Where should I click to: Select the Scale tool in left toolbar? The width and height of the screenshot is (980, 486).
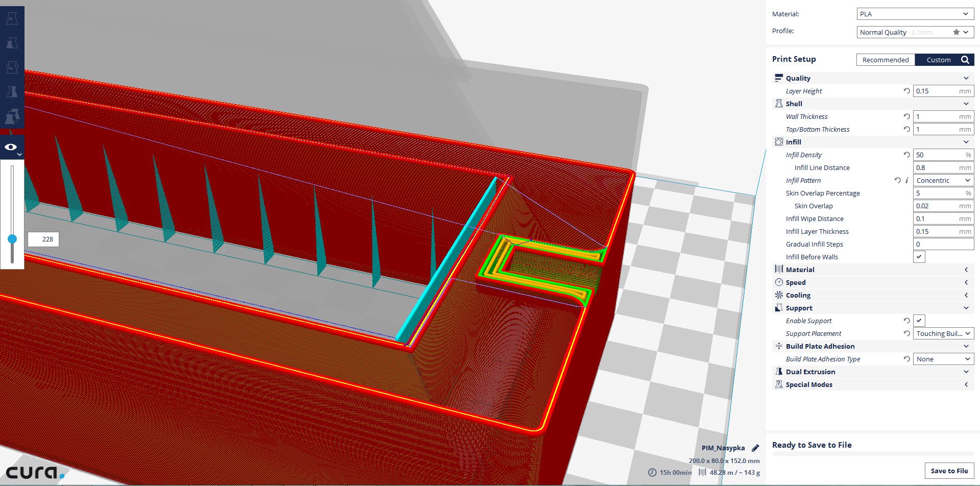click(x=12, y=43)
